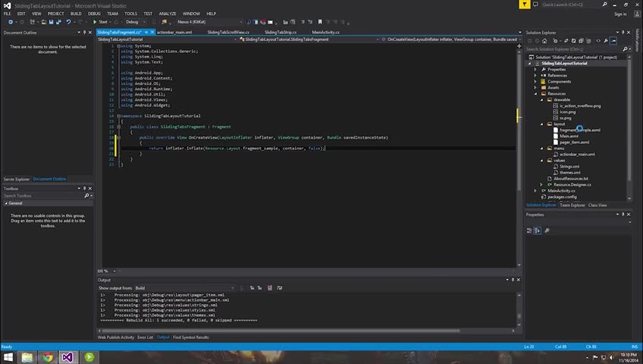Expand the Assets folder in Solution Explorer
The image size is (643, 364).
point(535,87)
